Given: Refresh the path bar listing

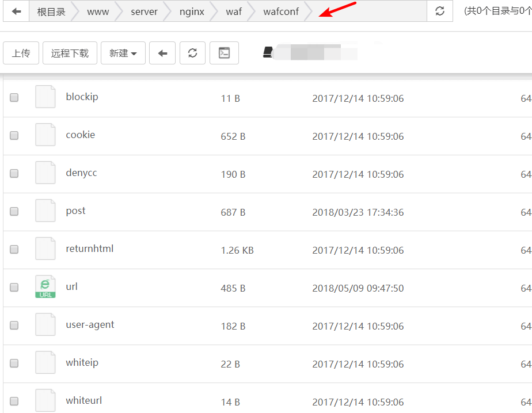Looking at the screenshot, I should (440, 12).
